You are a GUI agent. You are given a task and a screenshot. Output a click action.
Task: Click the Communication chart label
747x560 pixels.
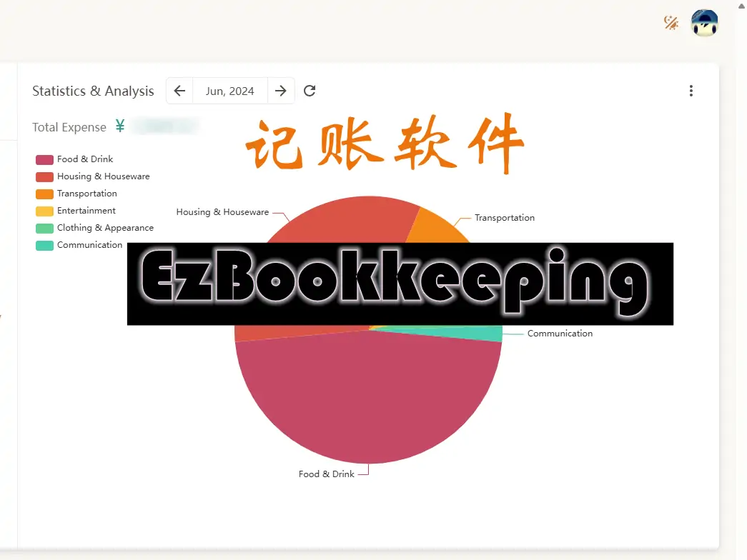(560, 334)
